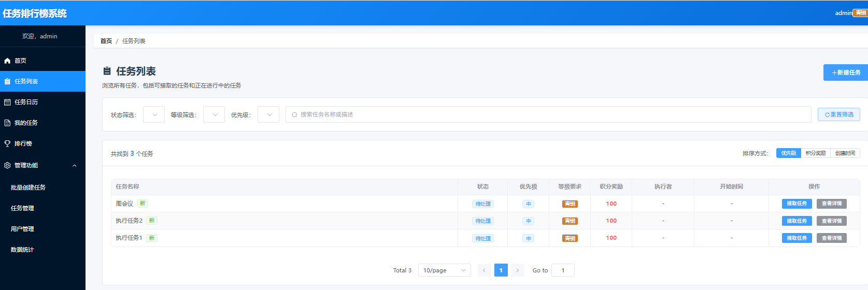Go to previous page with left arrow
868x290 pixels.
coord(484,270)
